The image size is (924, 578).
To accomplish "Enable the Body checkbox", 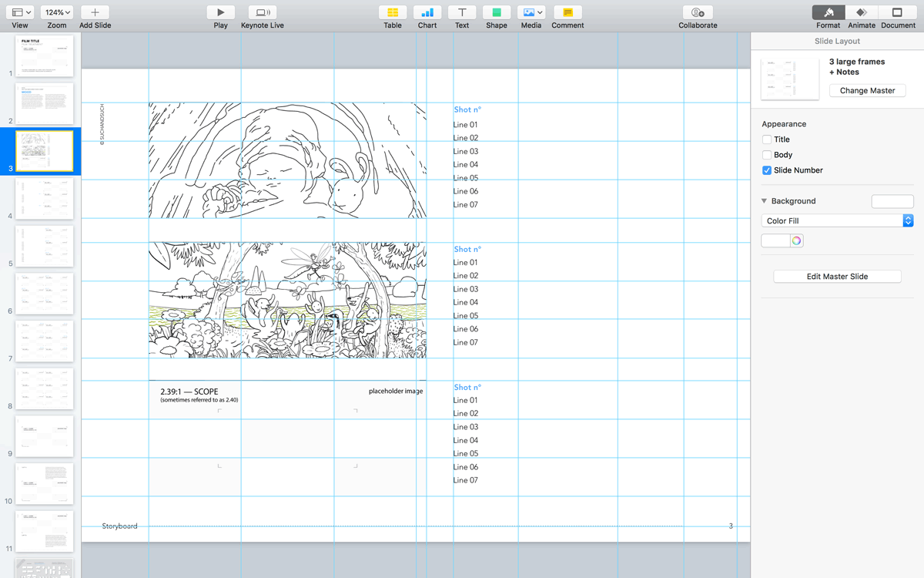I will pyautogui.click(x=767, y=155).
